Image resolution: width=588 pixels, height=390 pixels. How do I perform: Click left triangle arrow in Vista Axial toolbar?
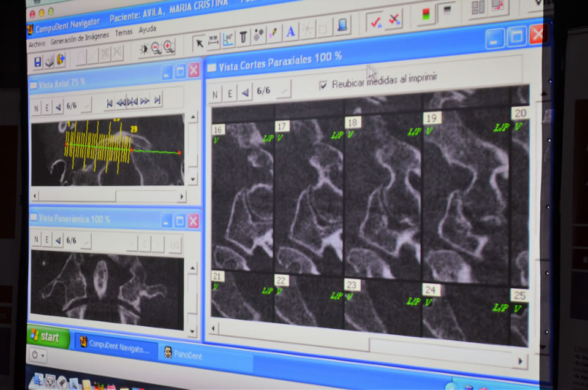point(58,107)
